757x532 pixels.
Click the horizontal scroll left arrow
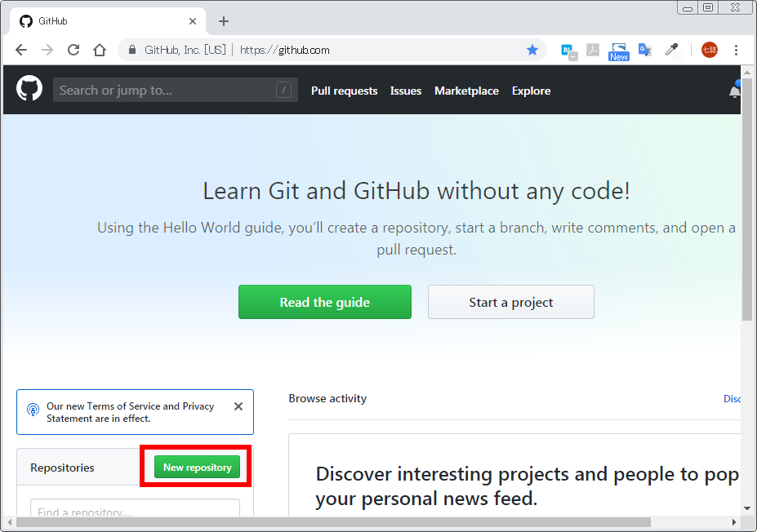click(10, 522)
